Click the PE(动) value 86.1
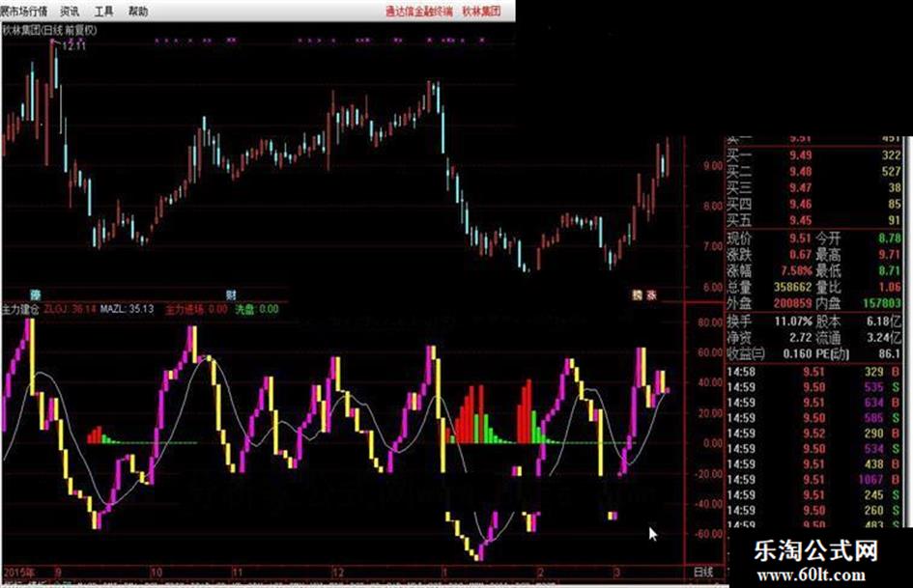Screen dimensions: 913x588 pos(890,354)
